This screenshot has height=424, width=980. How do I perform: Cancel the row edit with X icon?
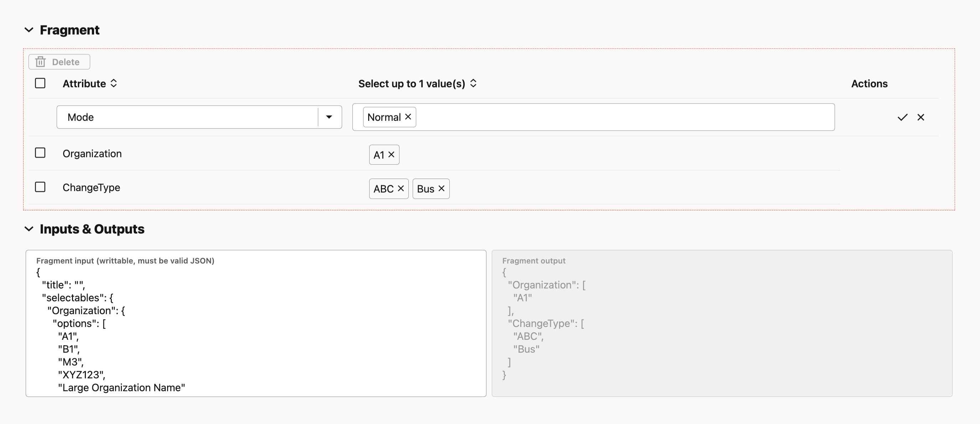coord(920,117)
